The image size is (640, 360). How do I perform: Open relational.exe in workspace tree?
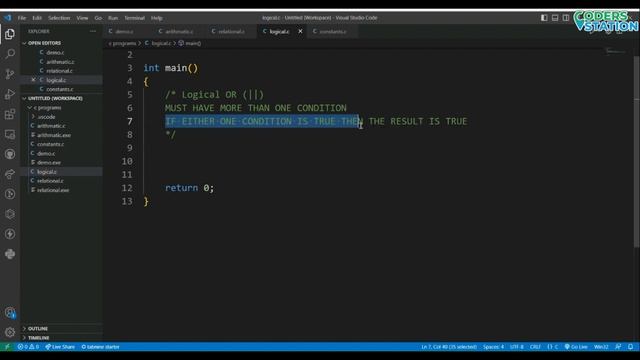pyautogui.click(x=53, y=190)
